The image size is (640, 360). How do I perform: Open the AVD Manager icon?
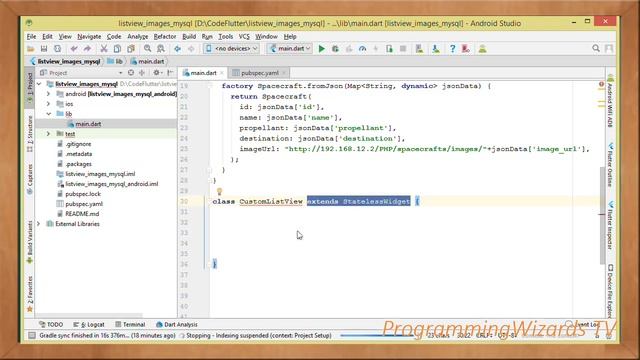tap(419, 49)
